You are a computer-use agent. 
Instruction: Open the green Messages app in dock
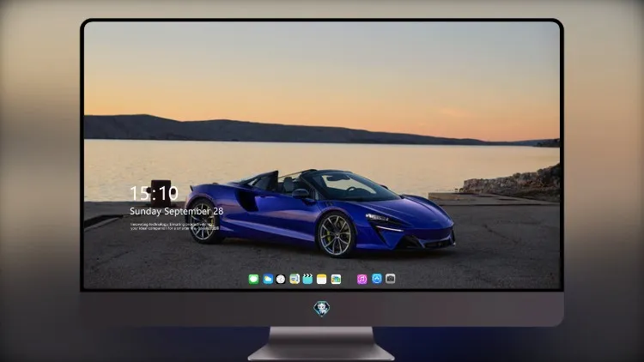[x=253, y=279]
